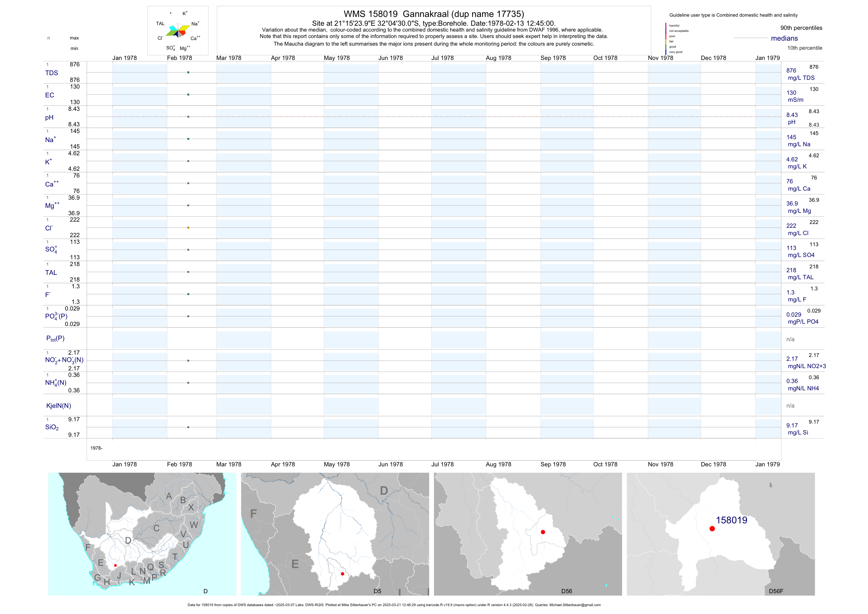The image size is (868, 614).
Task: Click the Maucha ion diagram star
Action: tap(178, 31)
